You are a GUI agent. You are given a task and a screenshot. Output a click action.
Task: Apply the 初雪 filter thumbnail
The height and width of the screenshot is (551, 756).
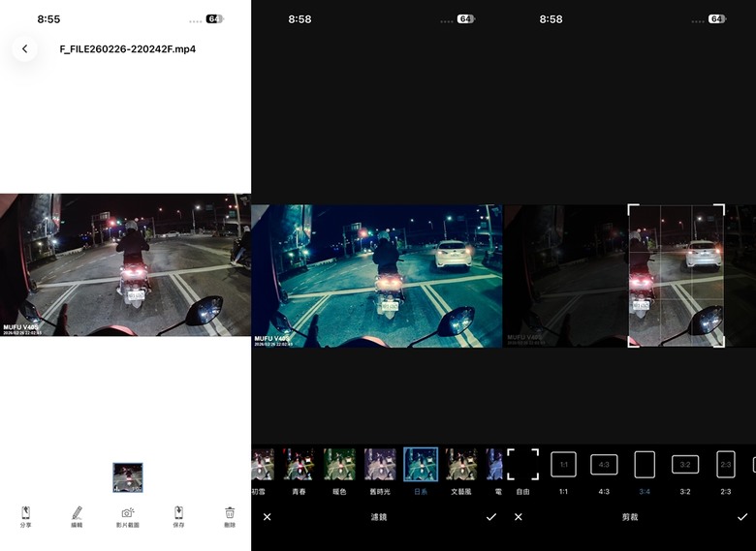pos(263,464)
